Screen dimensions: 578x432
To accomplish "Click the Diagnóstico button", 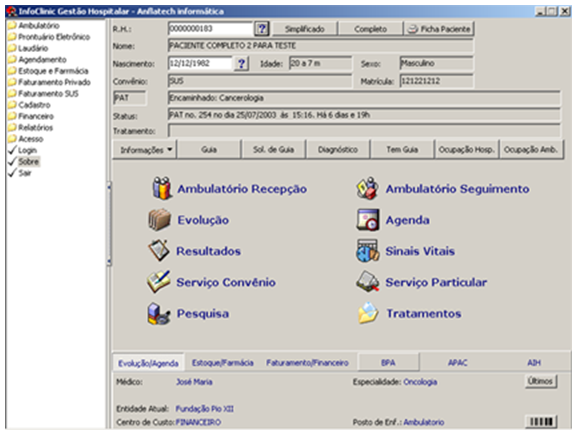I will [x=338, y=150].
